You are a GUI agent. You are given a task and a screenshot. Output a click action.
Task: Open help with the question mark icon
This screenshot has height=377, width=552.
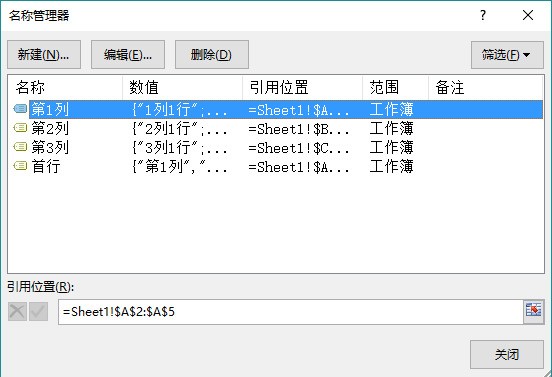tap(483, 15)
